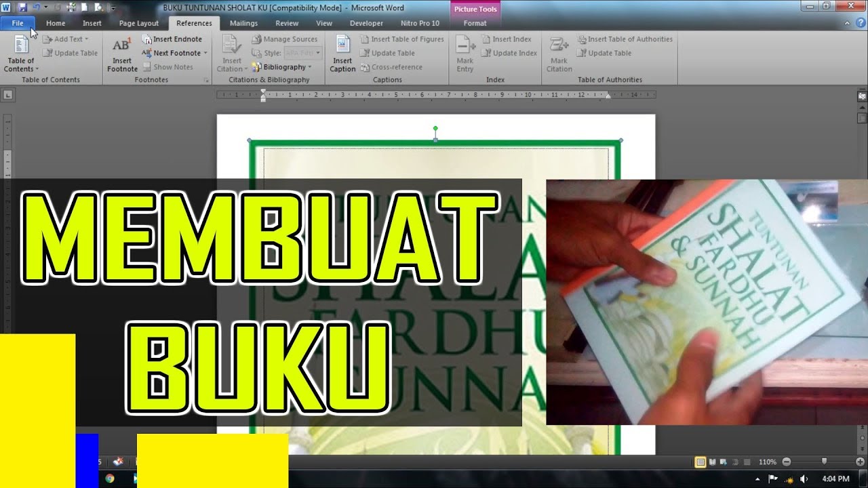The height and width of the screenshot is (488, 868).
Task: Click the 110% zoom level button
Action: (767, 462)
